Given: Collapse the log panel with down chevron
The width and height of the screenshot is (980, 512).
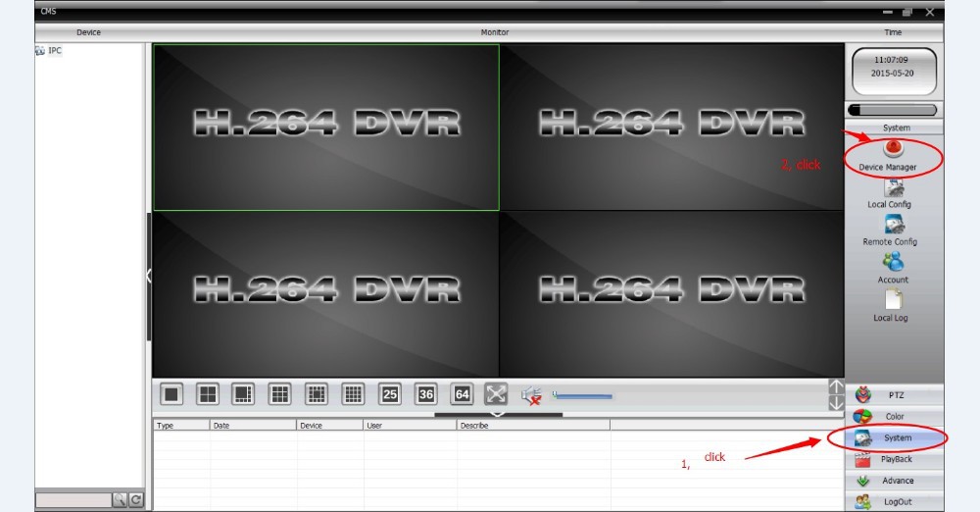Looking at the screenshot, I should point(498,414).
